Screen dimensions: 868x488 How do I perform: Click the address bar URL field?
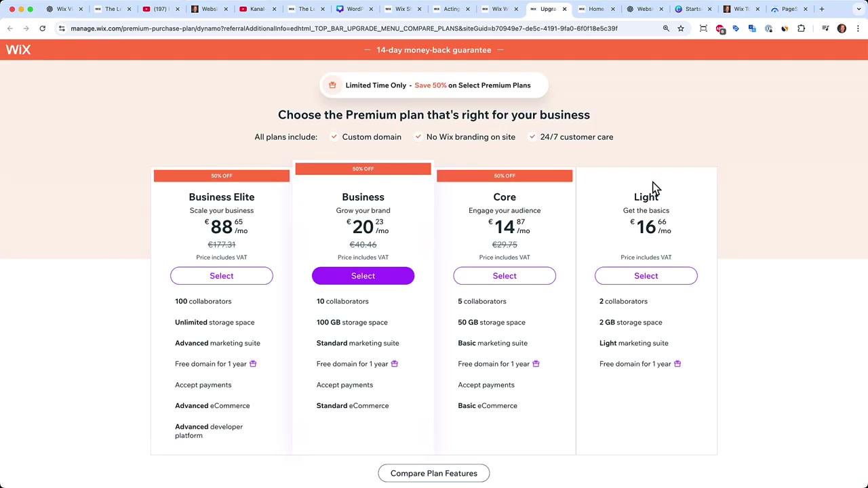(x=344, y=28)
